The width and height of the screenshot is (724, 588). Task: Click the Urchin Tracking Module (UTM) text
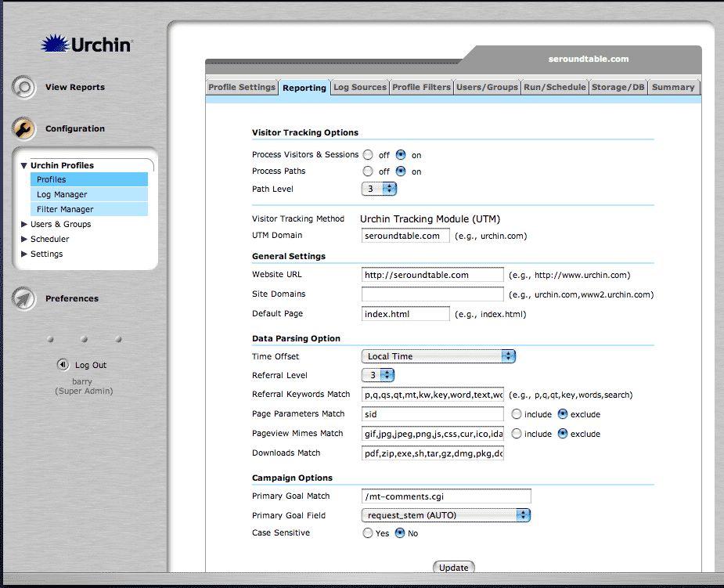point(430,218)
